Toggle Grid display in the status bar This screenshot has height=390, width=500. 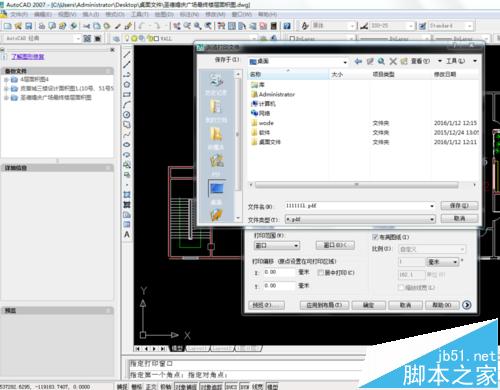tap(136, 386)
